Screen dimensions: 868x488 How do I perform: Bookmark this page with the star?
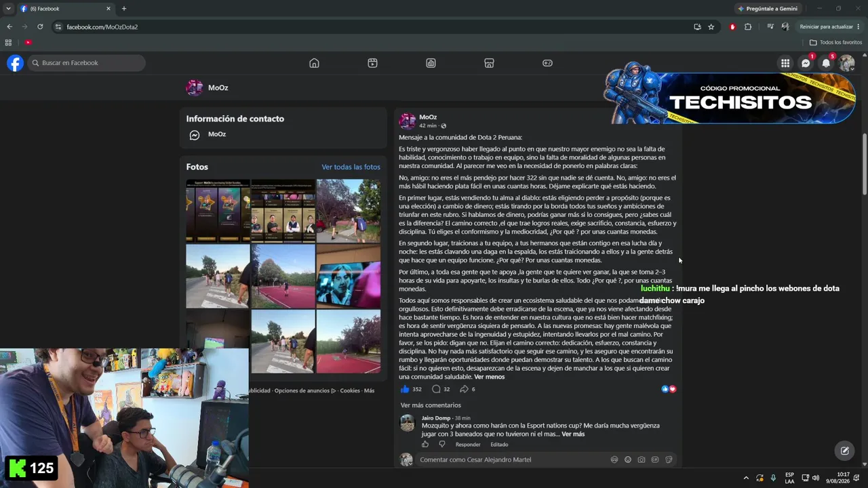[x=711, y=27]
